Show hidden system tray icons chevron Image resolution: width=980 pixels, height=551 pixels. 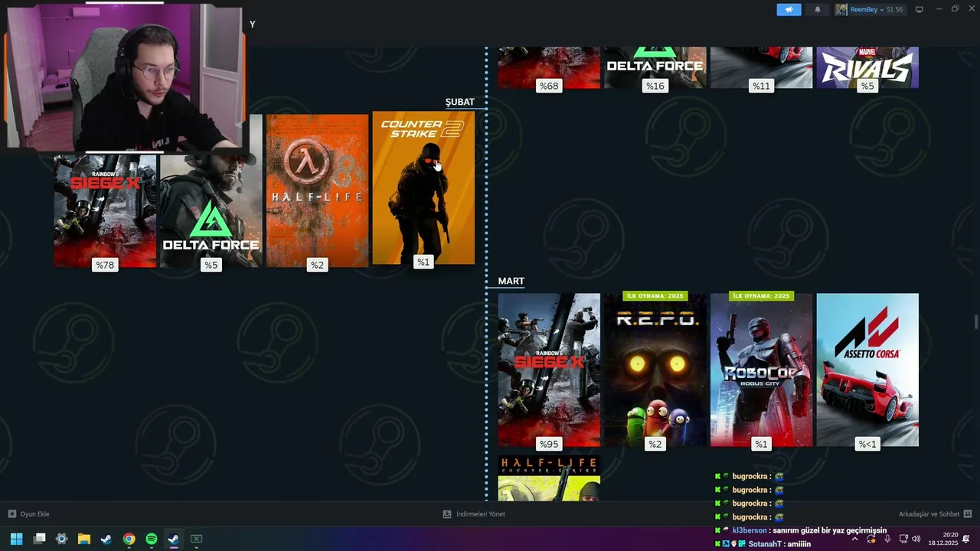pos(854,539)
